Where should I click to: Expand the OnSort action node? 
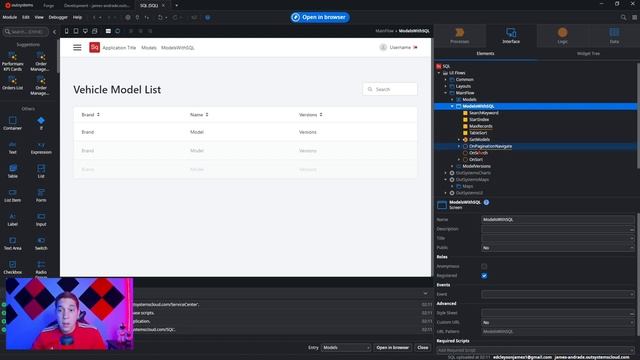pyautogui.click(x=459, y=160)
